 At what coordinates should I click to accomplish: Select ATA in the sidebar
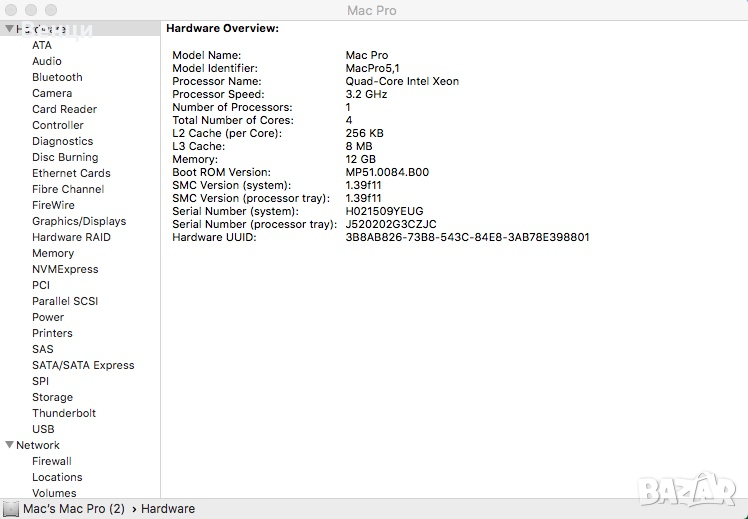coord(42,45)
